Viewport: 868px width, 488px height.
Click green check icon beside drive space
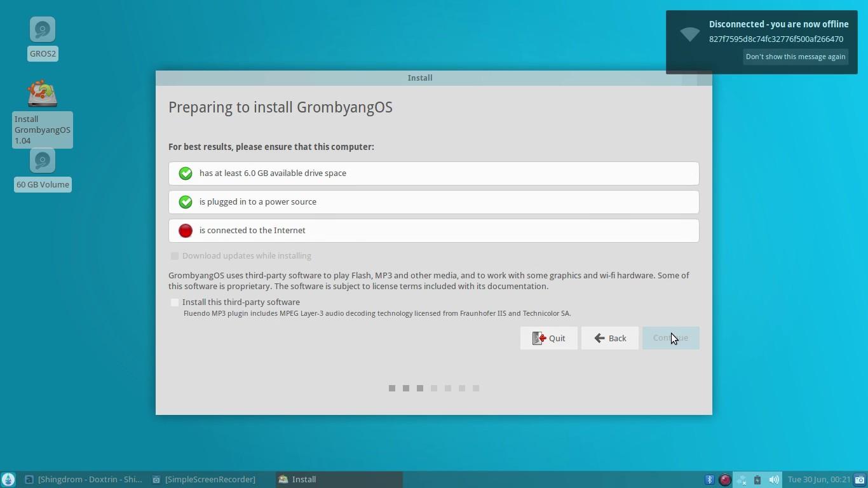(x=186, y=173)
